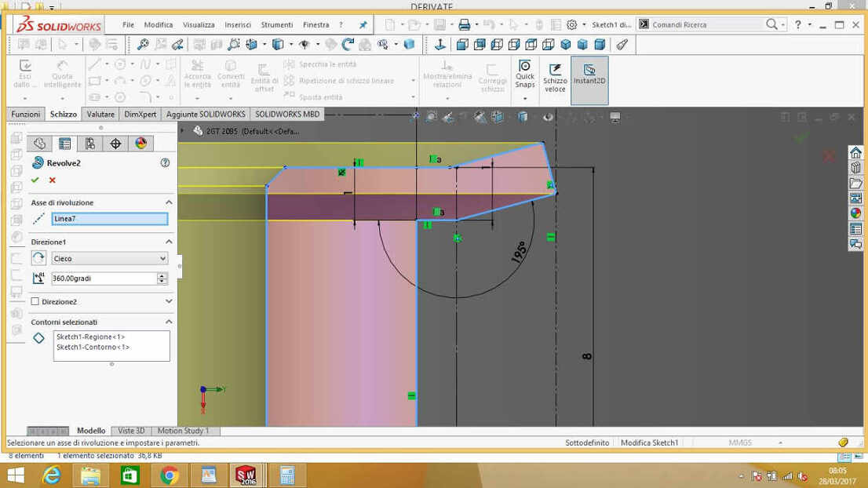
Task: Select the first standard view cube icon
Action: [x=462, y=45]
